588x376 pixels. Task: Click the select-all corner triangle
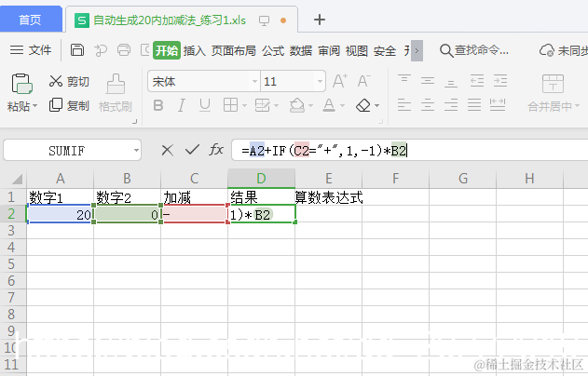(x=17, y=179)
